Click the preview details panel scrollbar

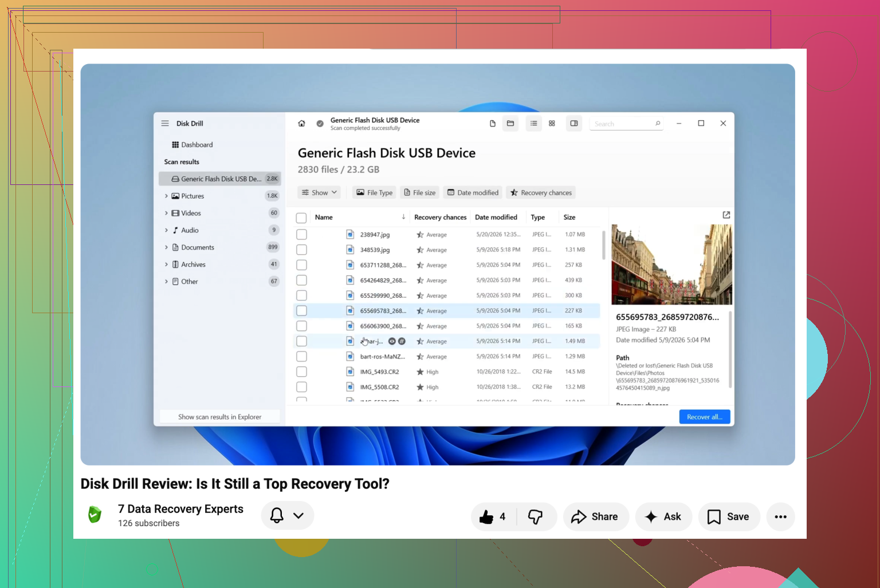pyautogui.click(x=730, y=350)
